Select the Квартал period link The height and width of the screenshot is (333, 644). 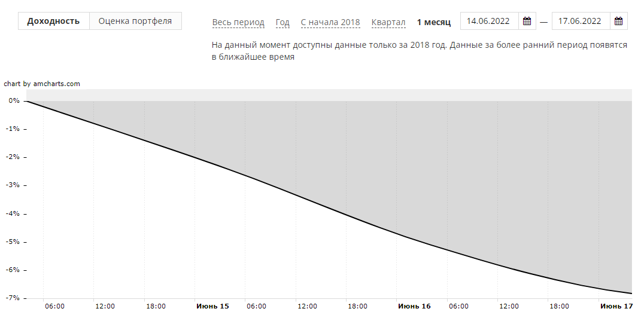(388, 22)
